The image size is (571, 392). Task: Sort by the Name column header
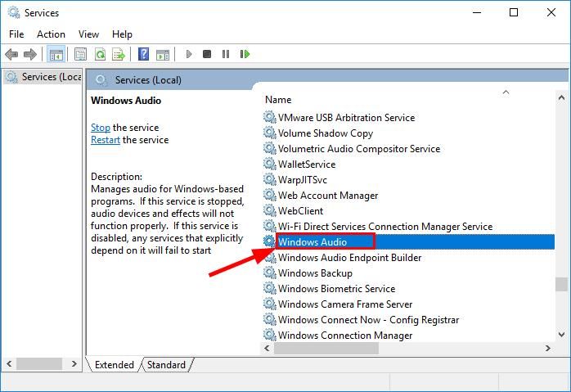278,100
